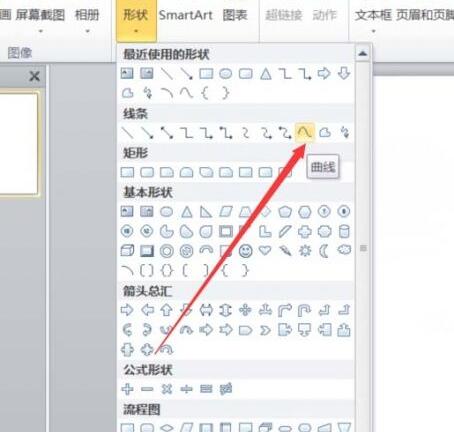Select the 曲线 (Curve) shape under 线条
The width and height of the screenshot is (454, 432).
(305, 133)
